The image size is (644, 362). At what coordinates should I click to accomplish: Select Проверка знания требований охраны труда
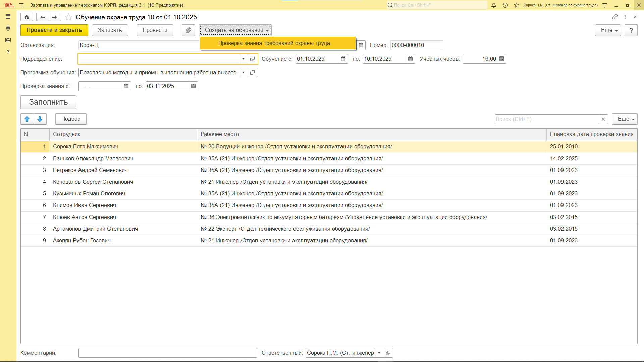coord(274,43)
